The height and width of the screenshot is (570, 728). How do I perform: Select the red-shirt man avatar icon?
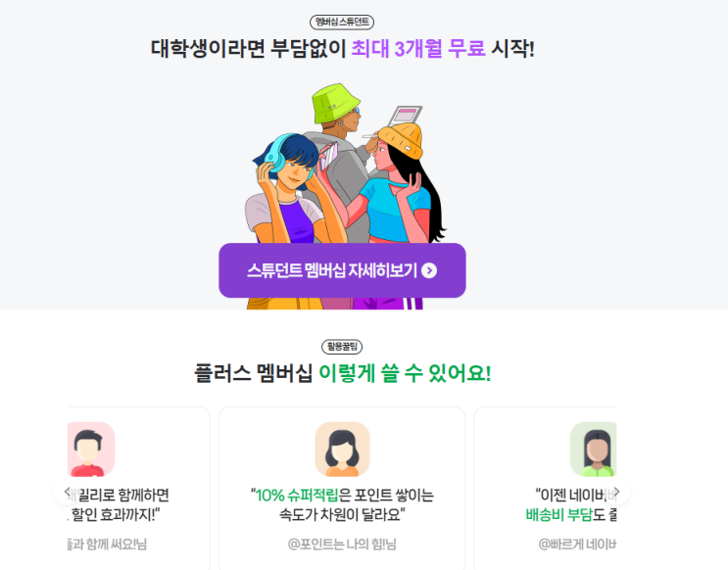pos(91,450)
